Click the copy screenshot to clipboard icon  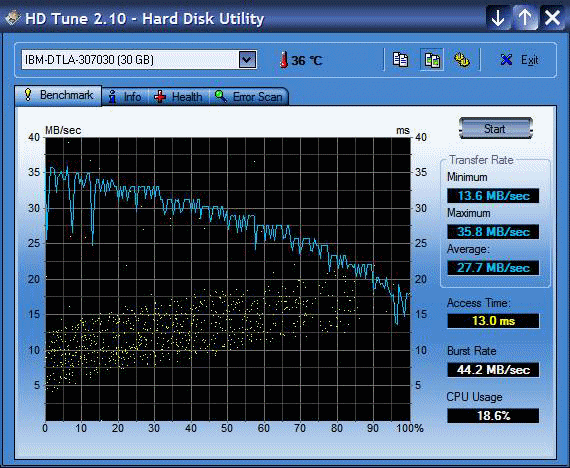point(432,60)
